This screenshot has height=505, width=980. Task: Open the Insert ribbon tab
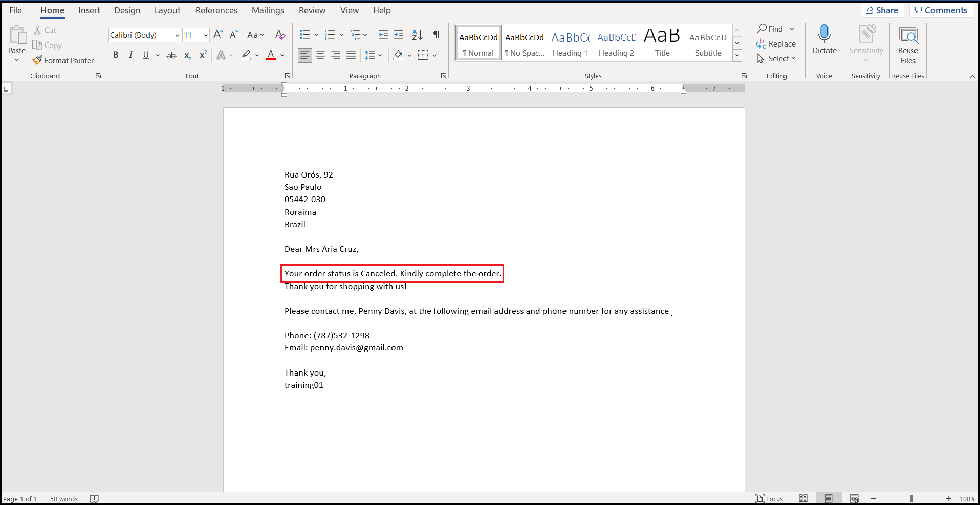89,10
